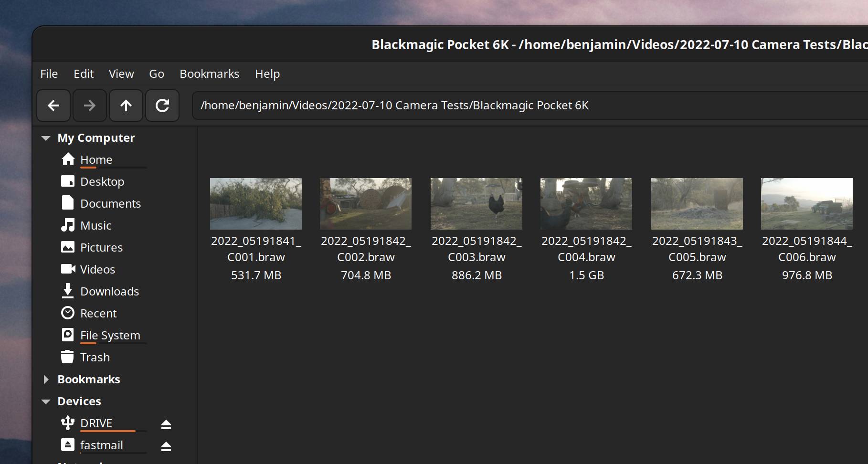Click the USB icon beside DRIVE

[x=68, y=422]
